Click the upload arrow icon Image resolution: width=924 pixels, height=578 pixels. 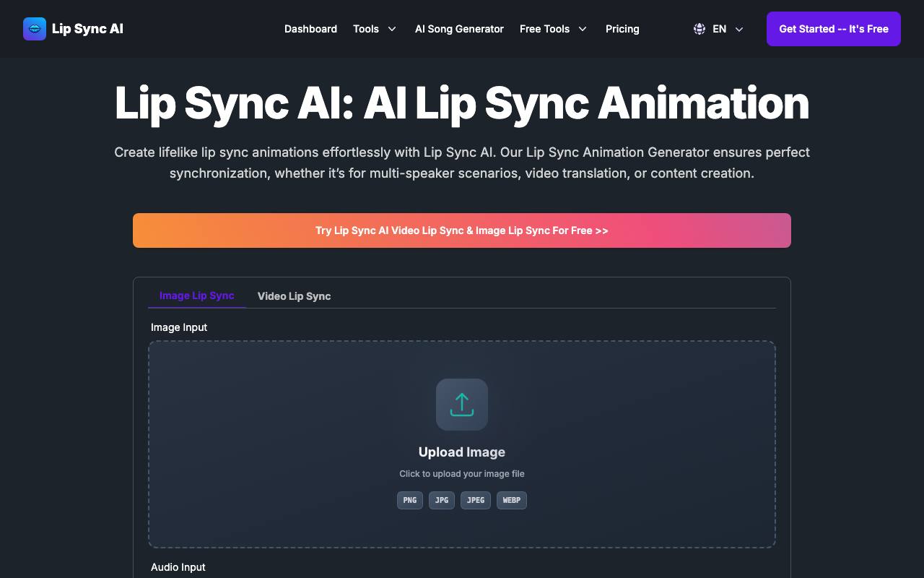coord(462,405)
